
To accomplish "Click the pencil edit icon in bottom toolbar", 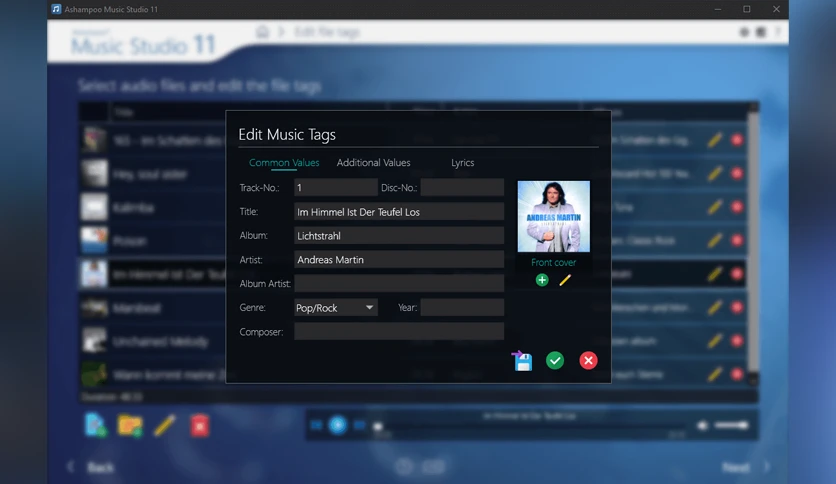I will click(x=165, y=425).
